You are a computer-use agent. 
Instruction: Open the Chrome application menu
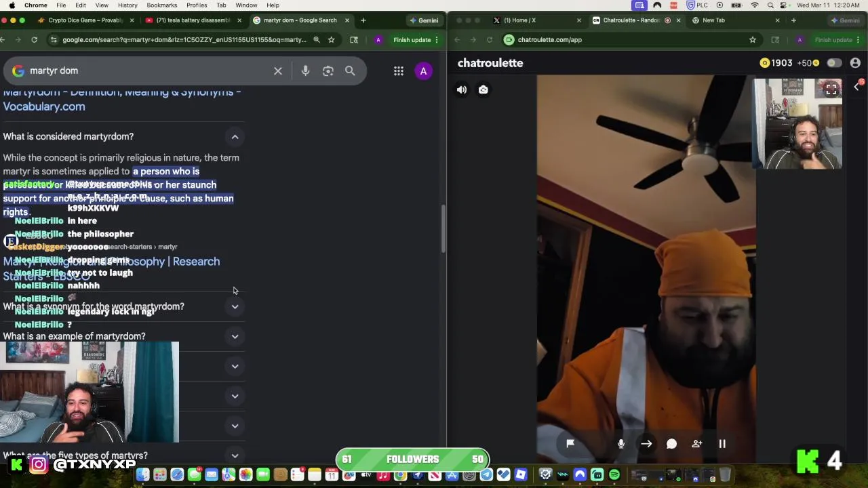[x=36, y=5]
